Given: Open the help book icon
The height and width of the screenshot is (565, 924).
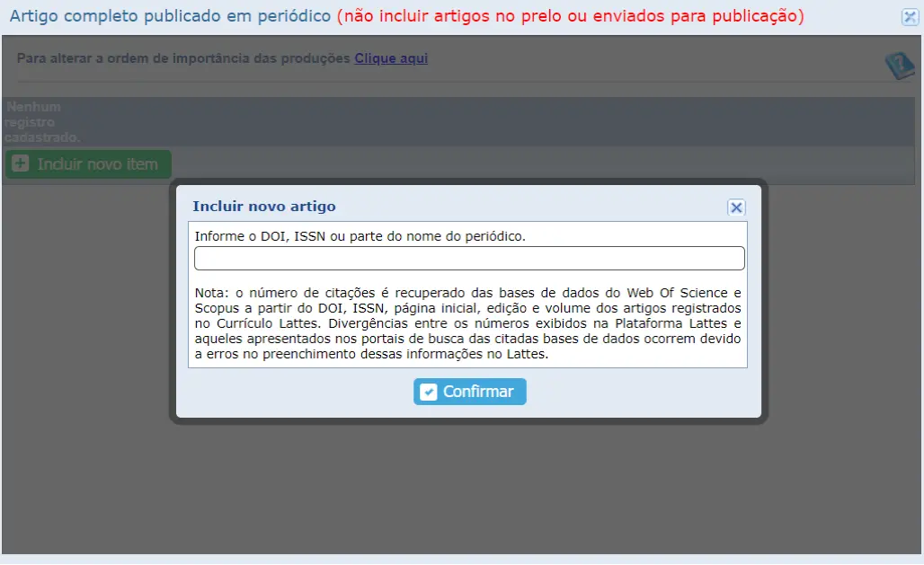Looking at the screenshot, I should (898, 66).
